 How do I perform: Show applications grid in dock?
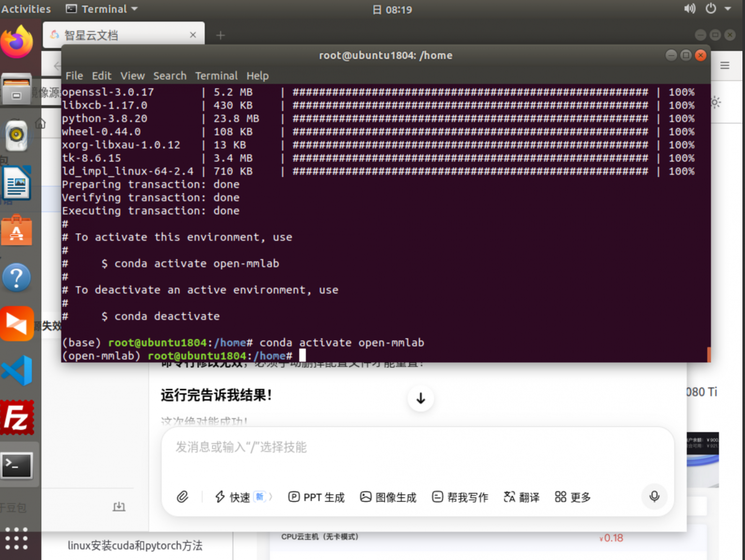click(17, 538)
